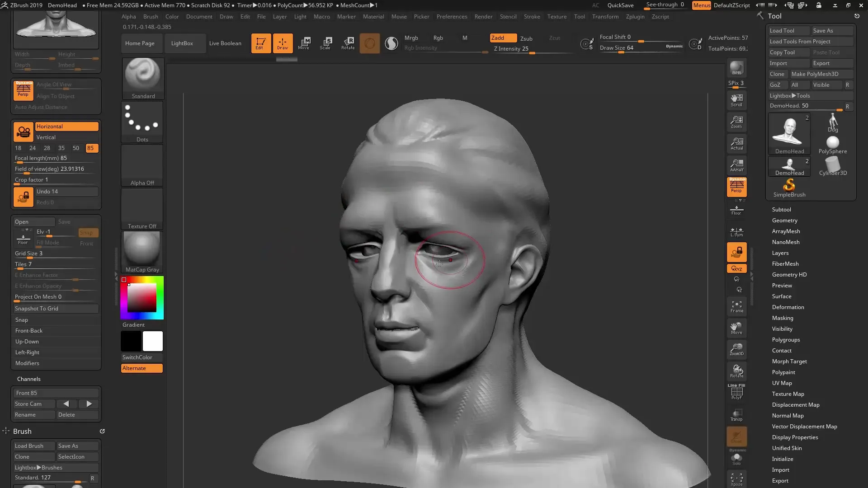Open the Preferences menu
The height and width of the screenshot is (488, 868).
452,17
